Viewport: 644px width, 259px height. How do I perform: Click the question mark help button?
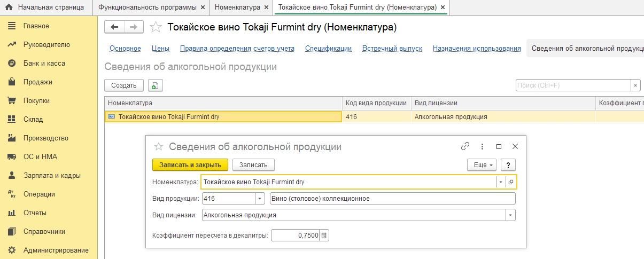pyautogui.click(x=508, y=165)
